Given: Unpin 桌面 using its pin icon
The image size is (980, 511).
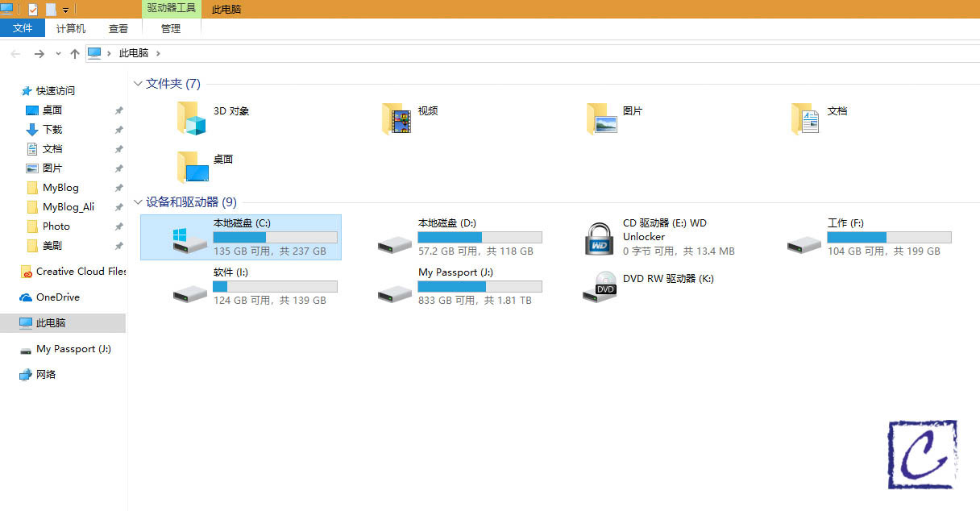Looking at the screenshot, I should (x=118, y=110).
